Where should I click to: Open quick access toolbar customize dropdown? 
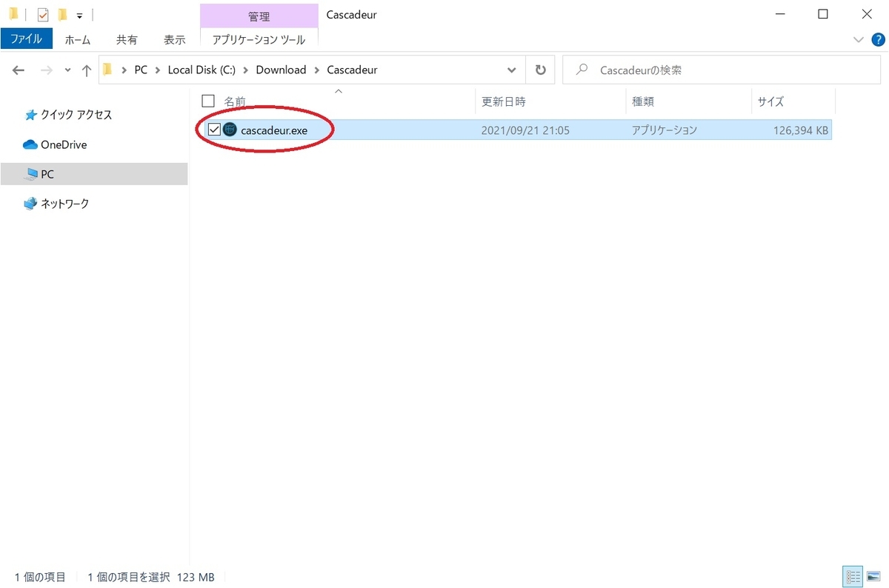79,15
